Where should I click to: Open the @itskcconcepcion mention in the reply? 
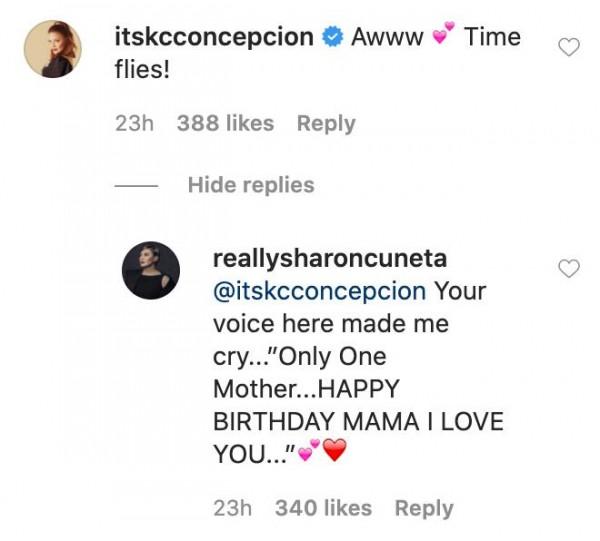coord(320,291)
